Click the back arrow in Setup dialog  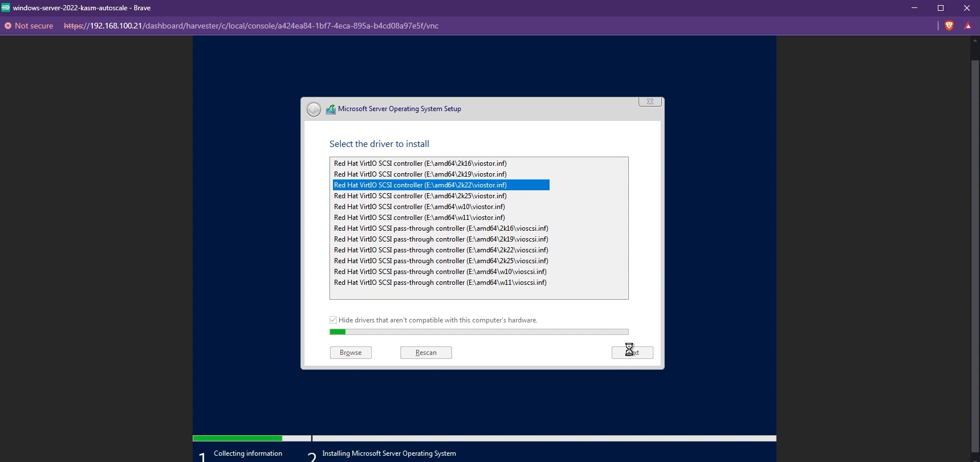pyautogui.click(x=314, y=109)
